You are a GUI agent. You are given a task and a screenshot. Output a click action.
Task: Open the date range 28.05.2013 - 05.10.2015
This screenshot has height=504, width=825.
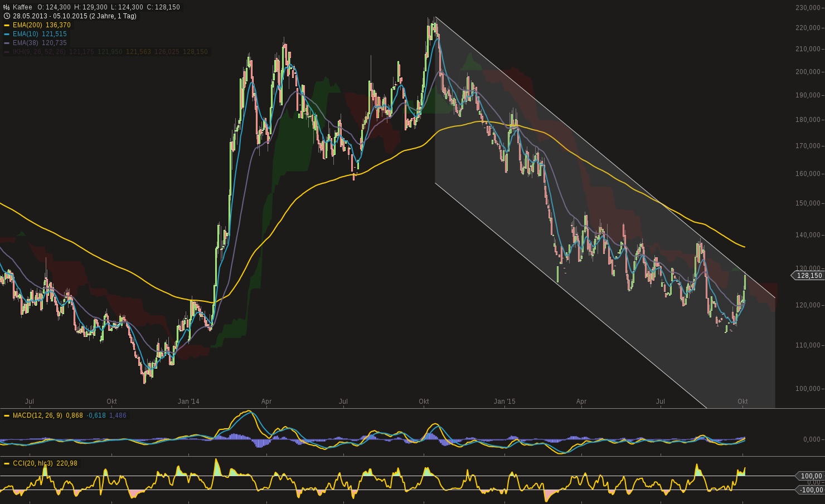pos(75,16)
